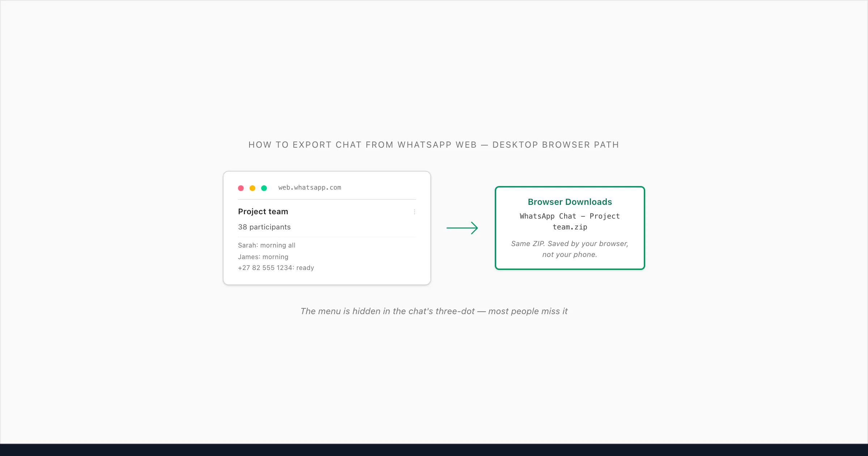Click the "Same ZIP" italic note
Image resolution: width=868 pixels, height=456 pixels.
coord(570,249)
